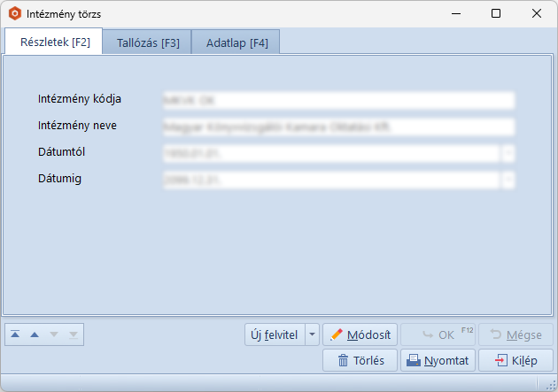Click the Módosít pencil button
Screen dimensions: 558x392
pos(360,334)
